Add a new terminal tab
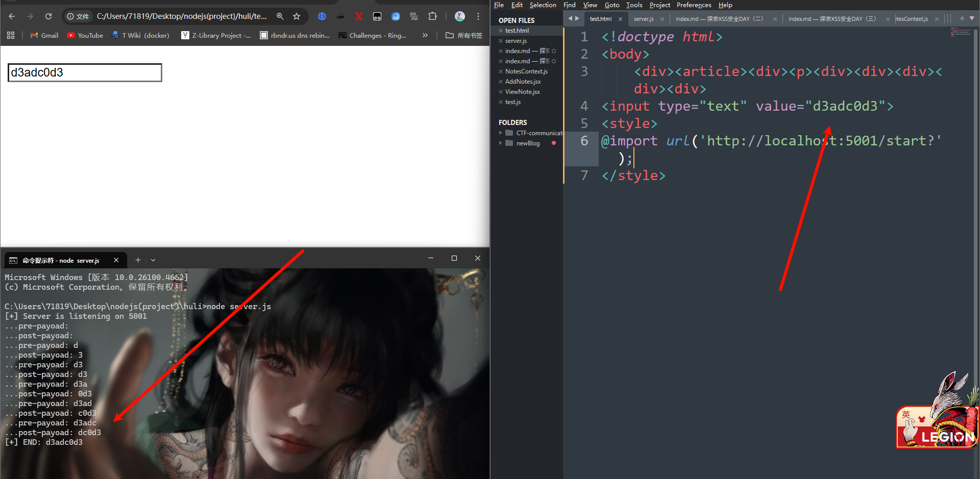 click(x=138, y=260)
